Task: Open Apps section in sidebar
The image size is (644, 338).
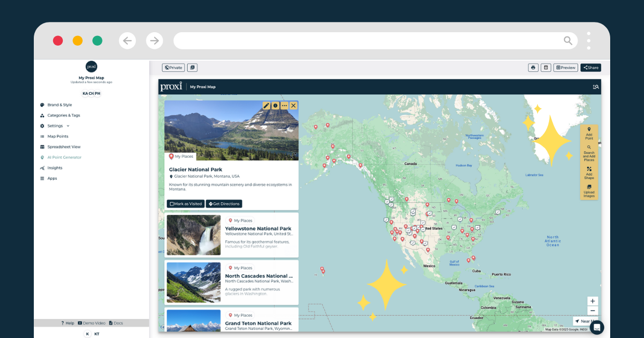Action: [48, 178]
